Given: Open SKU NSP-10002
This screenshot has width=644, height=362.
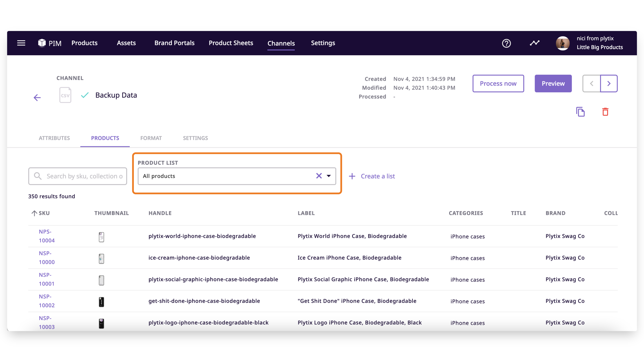Looking at the screenshot, I should point(47,301).
